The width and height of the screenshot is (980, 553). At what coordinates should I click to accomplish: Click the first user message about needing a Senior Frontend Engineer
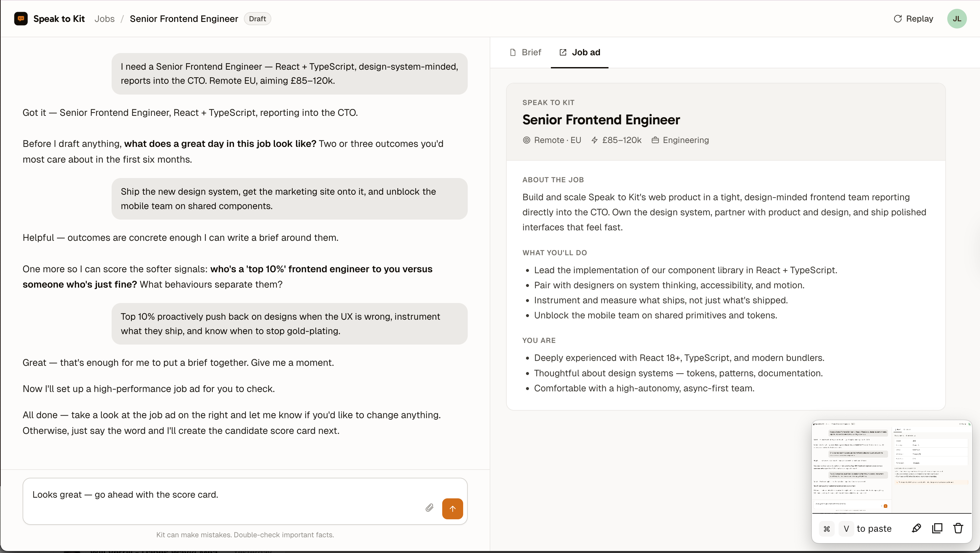[x=289, y=74]
